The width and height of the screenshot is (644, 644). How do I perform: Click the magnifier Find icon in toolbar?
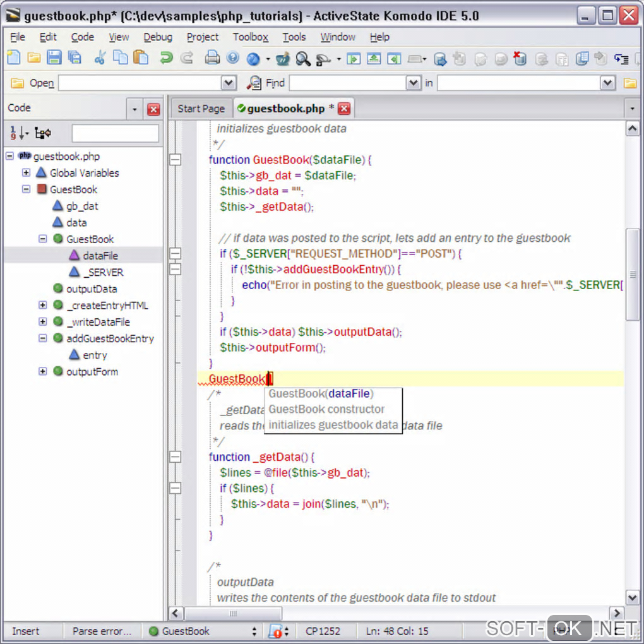[303, 59]
